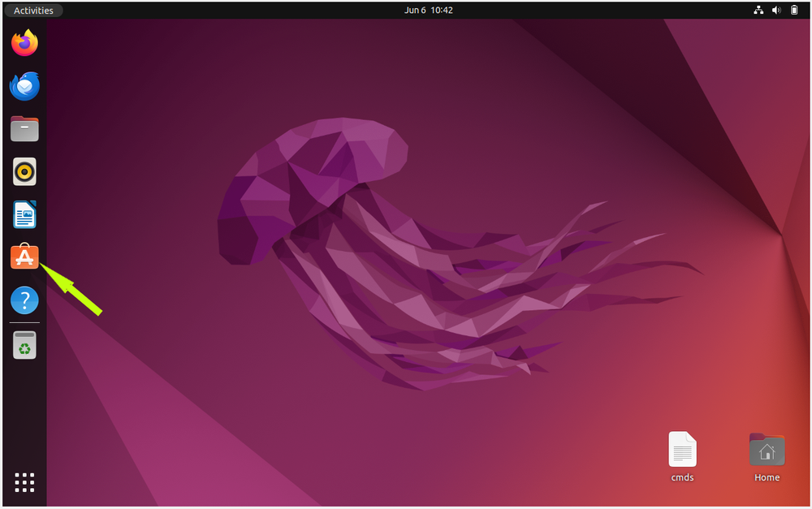Open LibreOffice Writer
812x509 pixels.
[x=24, y=214]
